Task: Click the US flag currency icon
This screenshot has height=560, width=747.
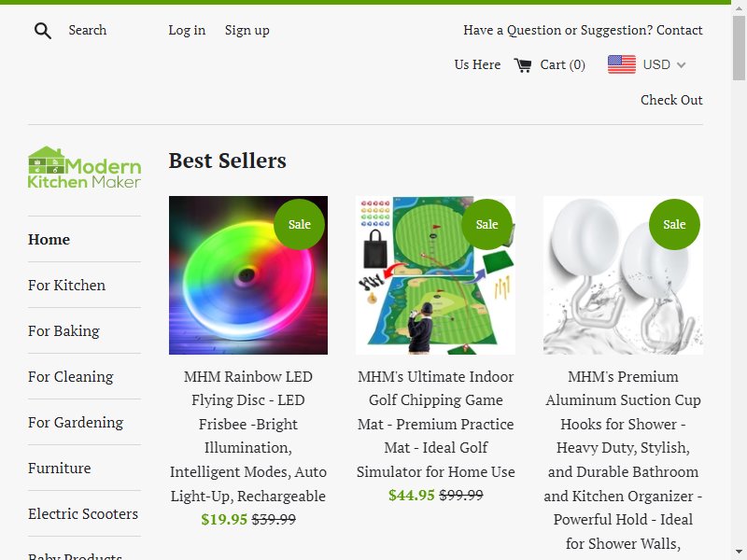Action: tap(621, 64)
